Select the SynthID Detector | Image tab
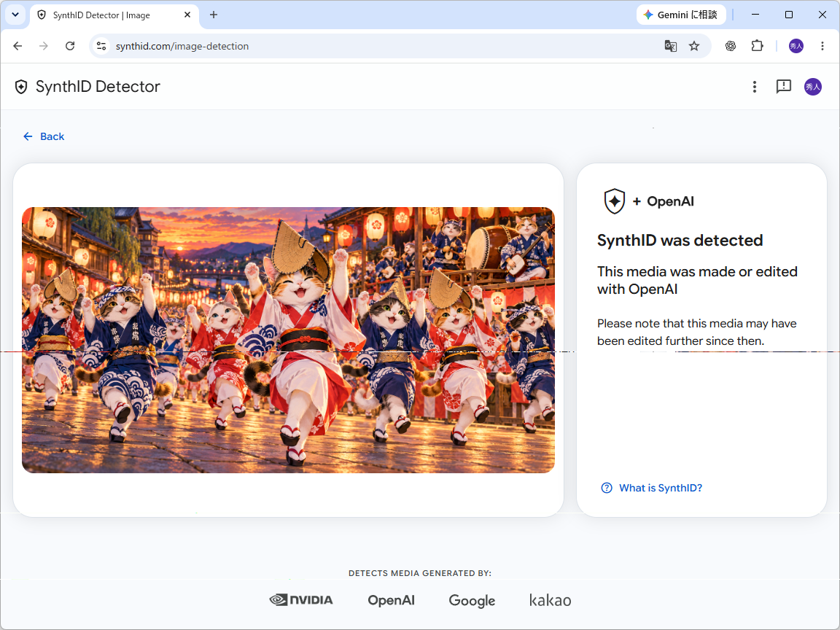This screenshot has height=630, width=840. [114, 15]
